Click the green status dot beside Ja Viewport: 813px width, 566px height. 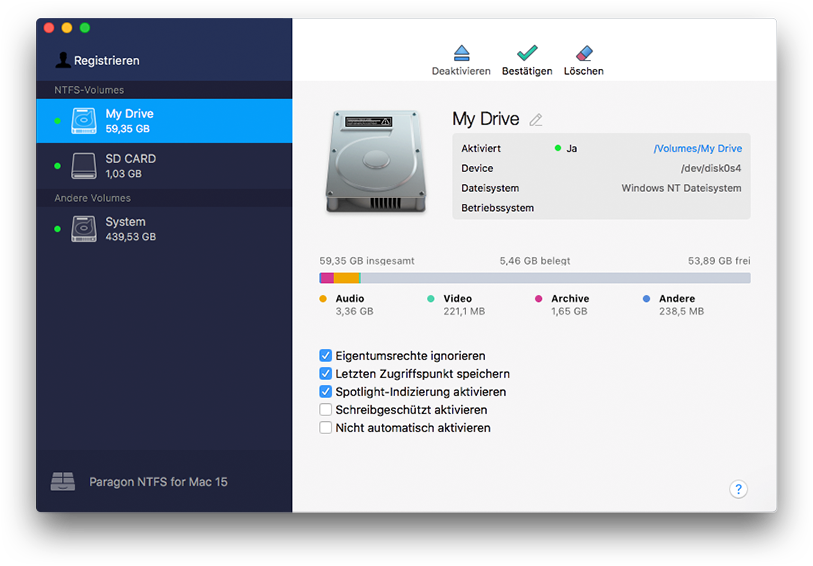(558, 148)
